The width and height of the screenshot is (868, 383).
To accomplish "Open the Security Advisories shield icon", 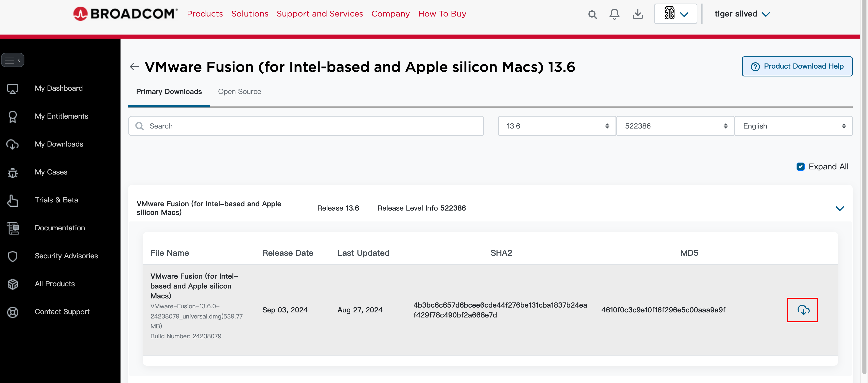I will click(12, 256).
